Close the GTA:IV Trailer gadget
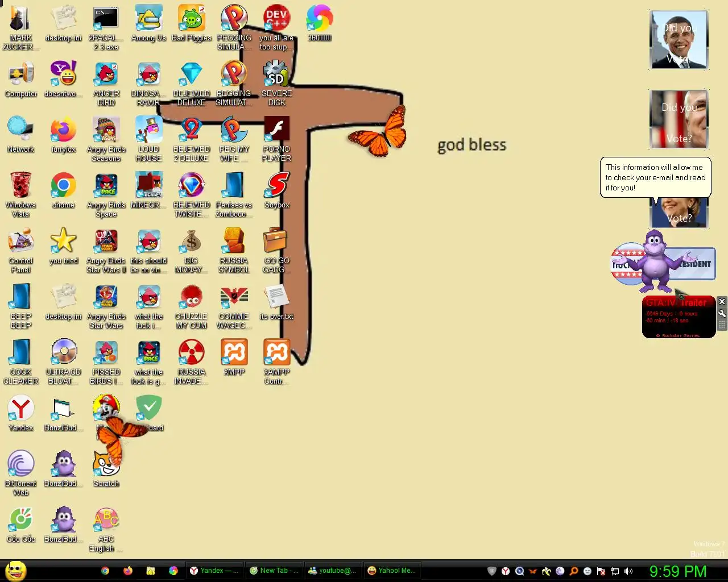728x582 pixels. tap(722, 301)
